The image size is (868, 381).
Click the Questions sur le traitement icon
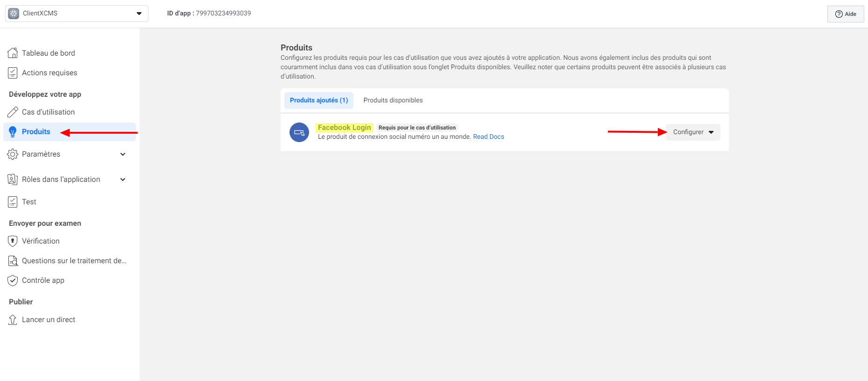click(x=13, y=260)
